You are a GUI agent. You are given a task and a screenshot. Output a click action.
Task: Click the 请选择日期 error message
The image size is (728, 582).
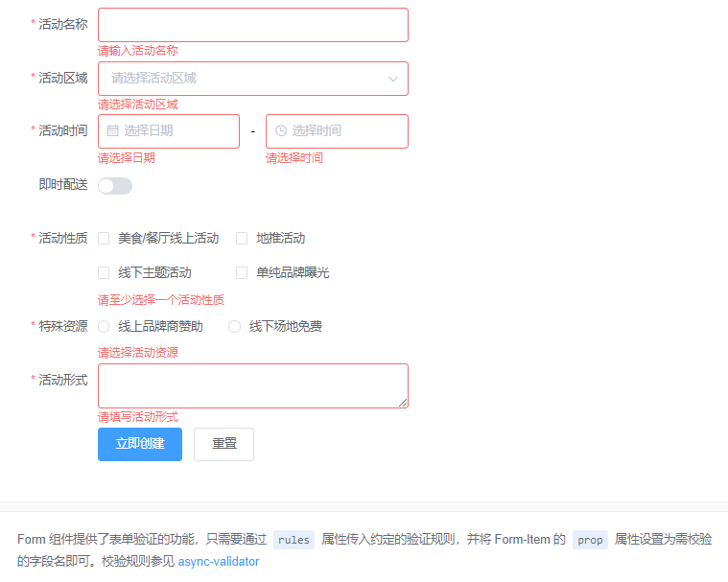(x=127, y=158)
